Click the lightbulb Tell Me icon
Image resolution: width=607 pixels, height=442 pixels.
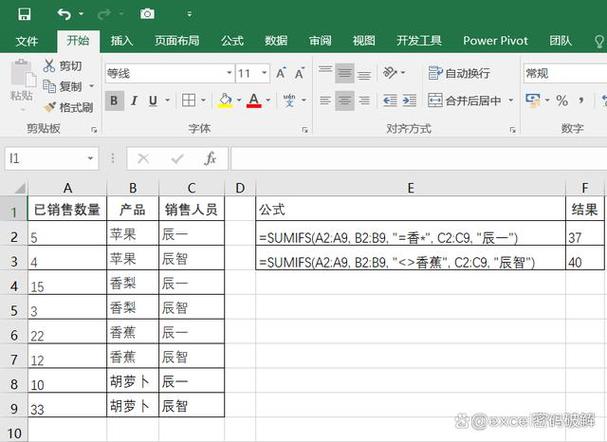(599, 41)
